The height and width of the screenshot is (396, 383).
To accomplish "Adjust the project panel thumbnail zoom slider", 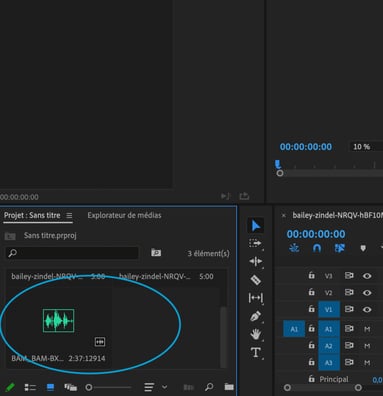I will coord(108,387).
